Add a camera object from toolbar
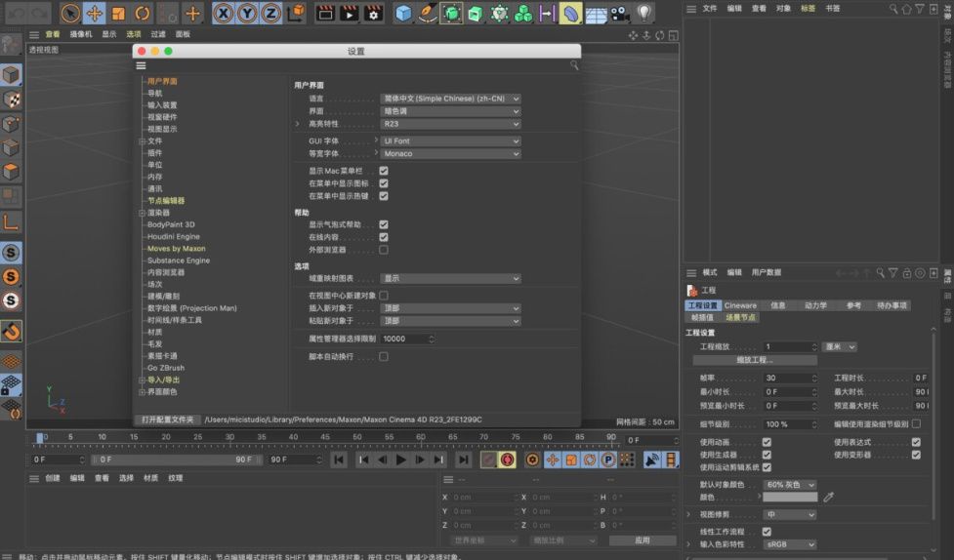Image resolution: width=954 pixels, height=560 pixels. [619, 13]
